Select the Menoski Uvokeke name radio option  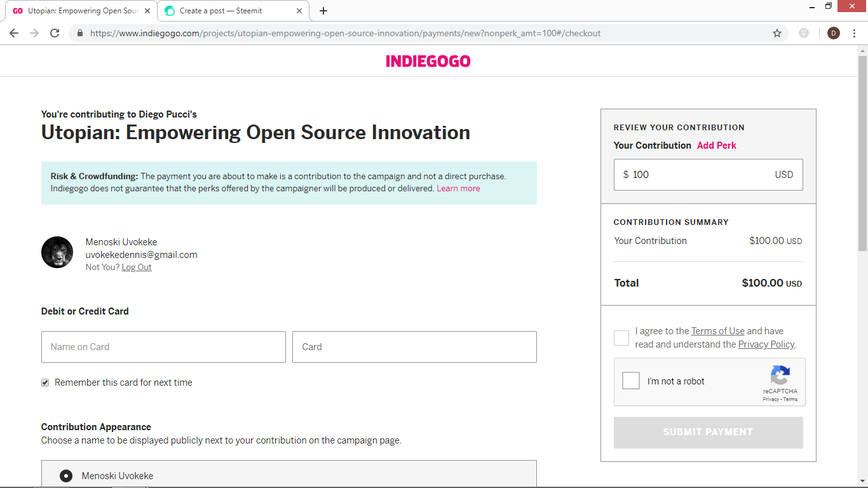click(66, 476)
